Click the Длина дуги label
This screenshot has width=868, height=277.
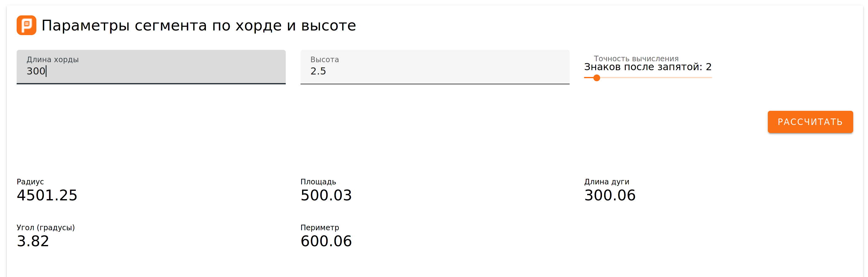606,182
